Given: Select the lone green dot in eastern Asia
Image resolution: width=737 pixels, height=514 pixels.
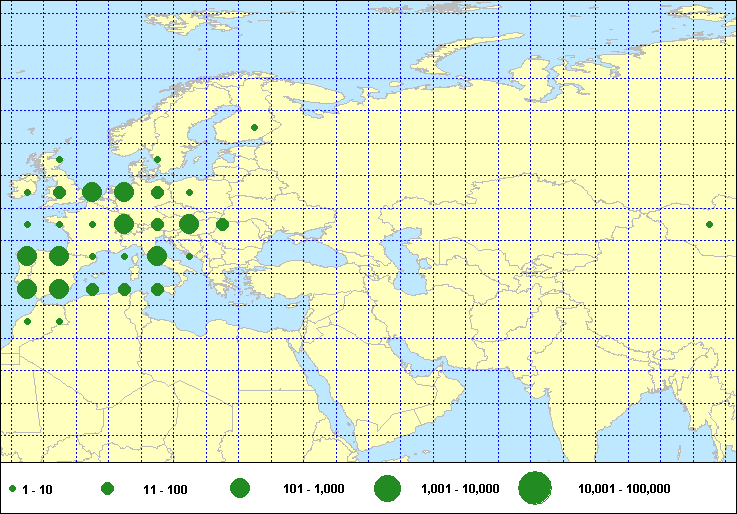Looking at the screenshot, I should coord(709,224).
